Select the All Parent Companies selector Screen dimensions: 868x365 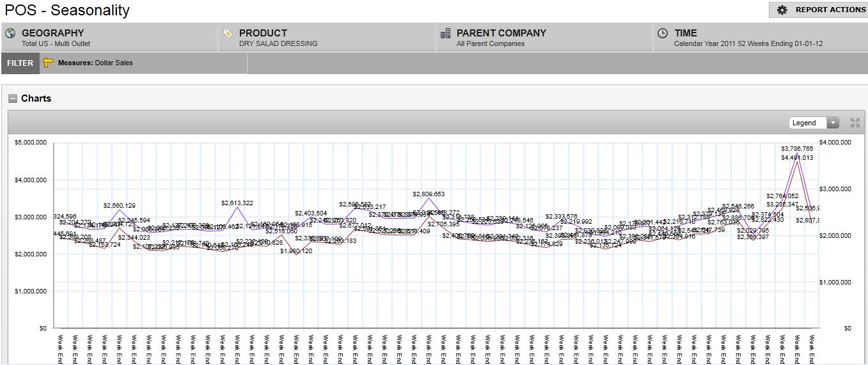(544, 38)
